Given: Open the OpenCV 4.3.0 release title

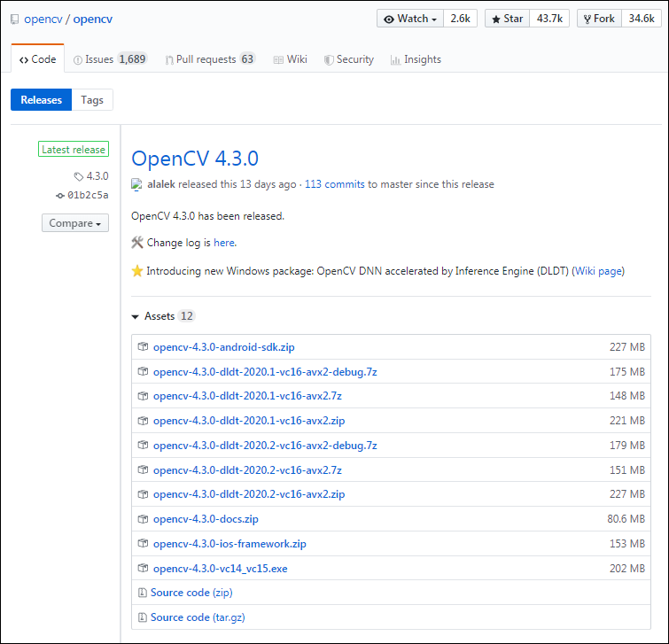Looking at the screenshot, I should click(x=195, y=159).
